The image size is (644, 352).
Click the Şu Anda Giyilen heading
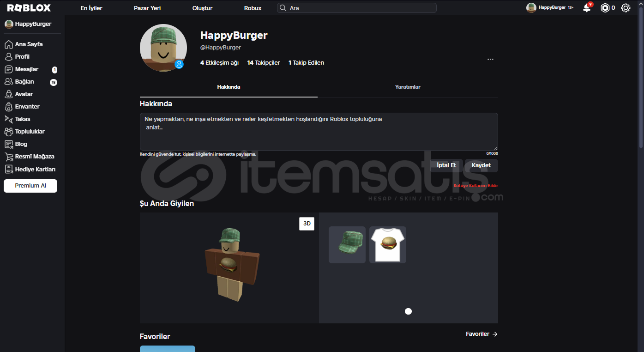coord(167,203)
